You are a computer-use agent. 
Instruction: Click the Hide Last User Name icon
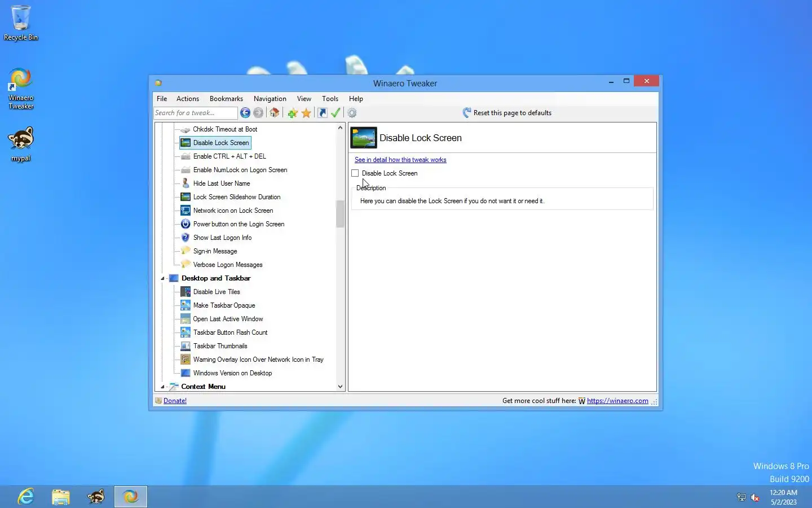[186, 183]
